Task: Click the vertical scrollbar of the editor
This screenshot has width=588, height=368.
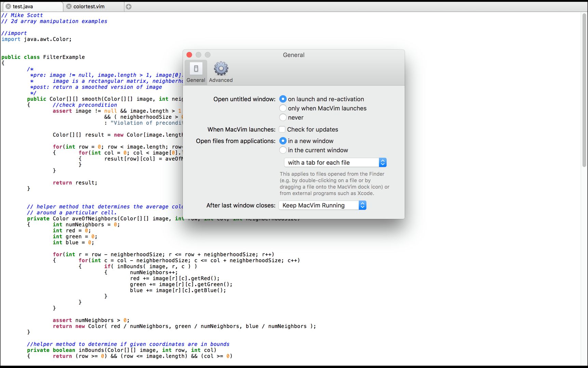Action: click(584, 90)
